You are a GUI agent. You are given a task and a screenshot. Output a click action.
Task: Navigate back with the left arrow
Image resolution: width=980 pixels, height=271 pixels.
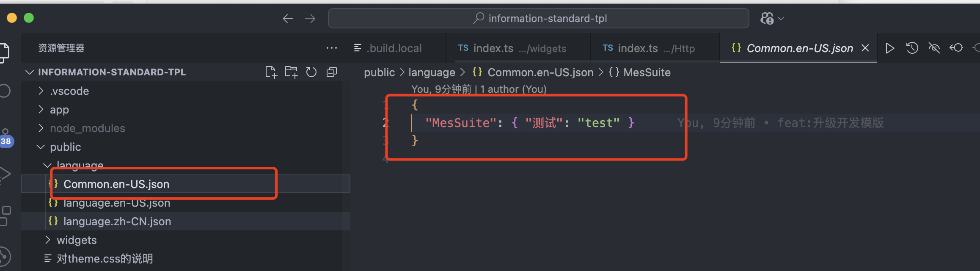288,19
